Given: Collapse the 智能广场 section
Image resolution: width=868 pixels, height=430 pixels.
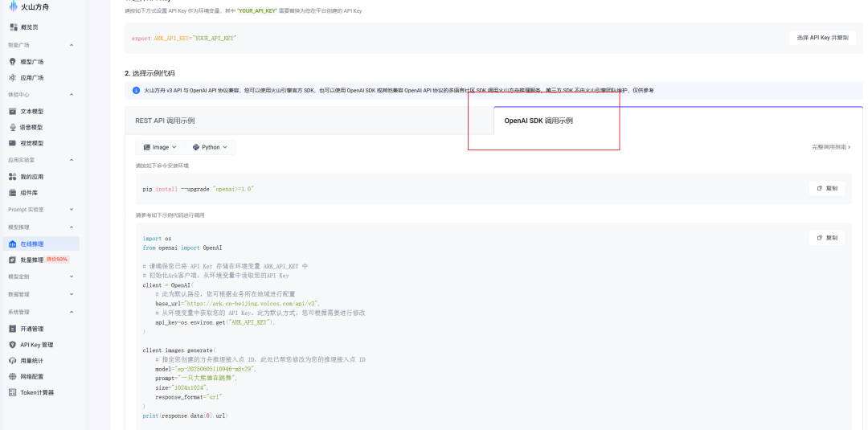Looking at the screenshot, I should pyautogui.click(x=72, y=45).
